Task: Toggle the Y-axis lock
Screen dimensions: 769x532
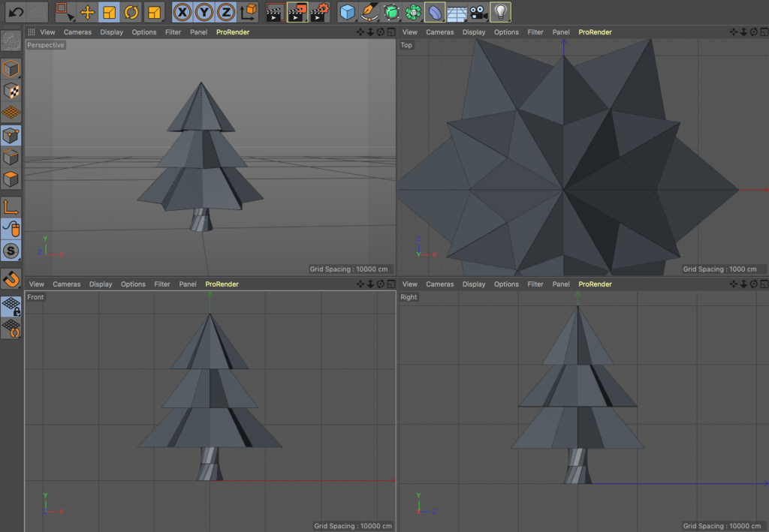Action: click(204, 12)
